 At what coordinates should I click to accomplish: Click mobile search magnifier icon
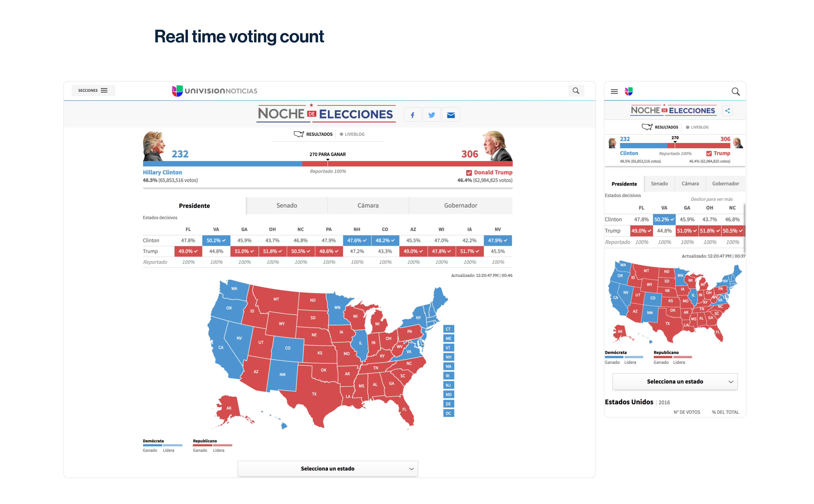[x=735, y=91]
